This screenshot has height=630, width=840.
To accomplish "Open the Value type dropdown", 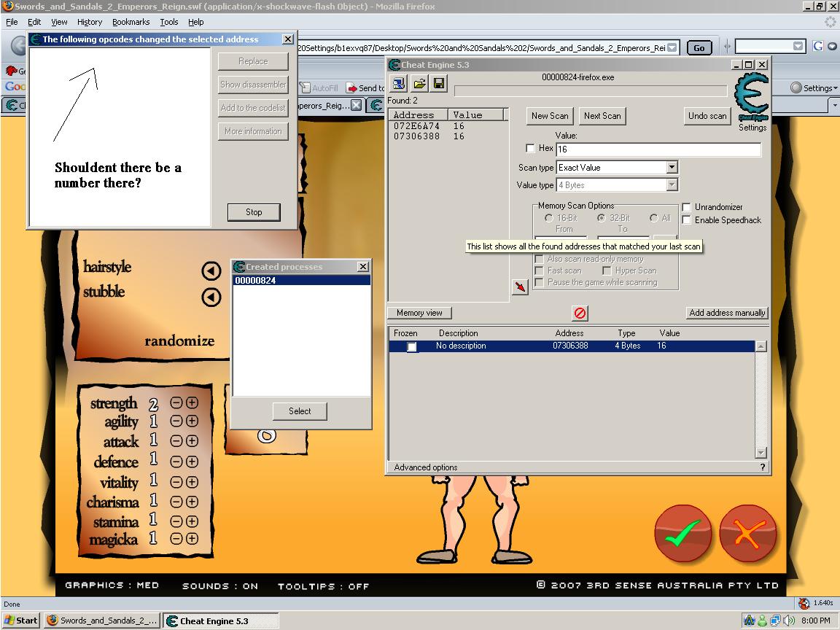I will pyautogui.click(x=672, y=184).
